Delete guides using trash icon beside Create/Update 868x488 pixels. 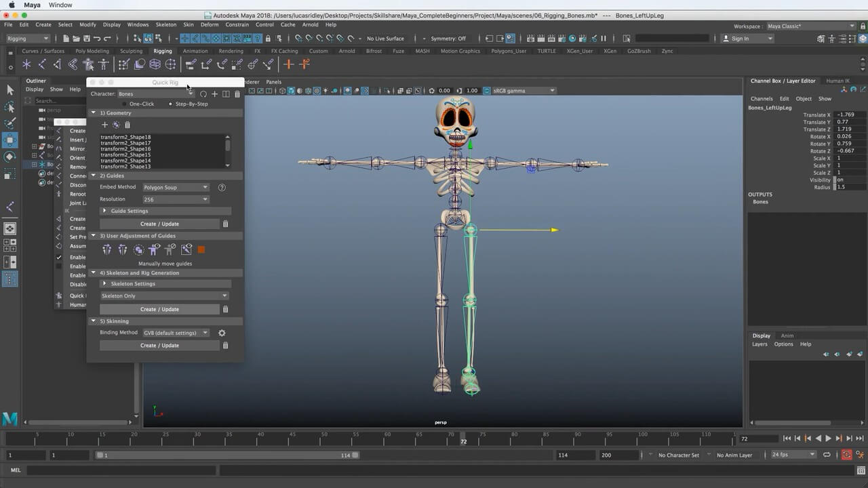[226, 224]
